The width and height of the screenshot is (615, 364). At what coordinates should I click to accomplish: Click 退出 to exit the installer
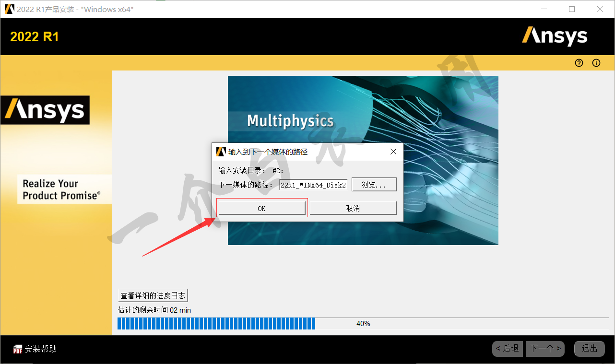(x=589, y=349)
